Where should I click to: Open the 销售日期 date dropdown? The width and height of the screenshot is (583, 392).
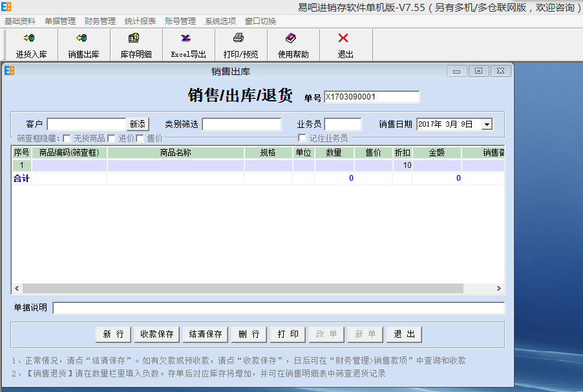coord(488,123)
